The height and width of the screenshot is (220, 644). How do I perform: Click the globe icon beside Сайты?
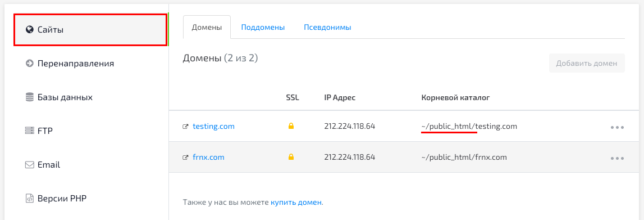click(29, 30)
